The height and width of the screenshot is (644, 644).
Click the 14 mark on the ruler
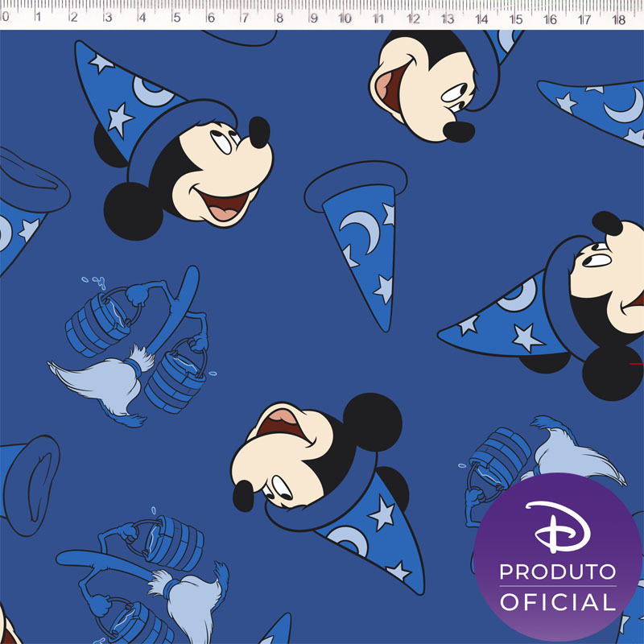[x=481, y=19]
